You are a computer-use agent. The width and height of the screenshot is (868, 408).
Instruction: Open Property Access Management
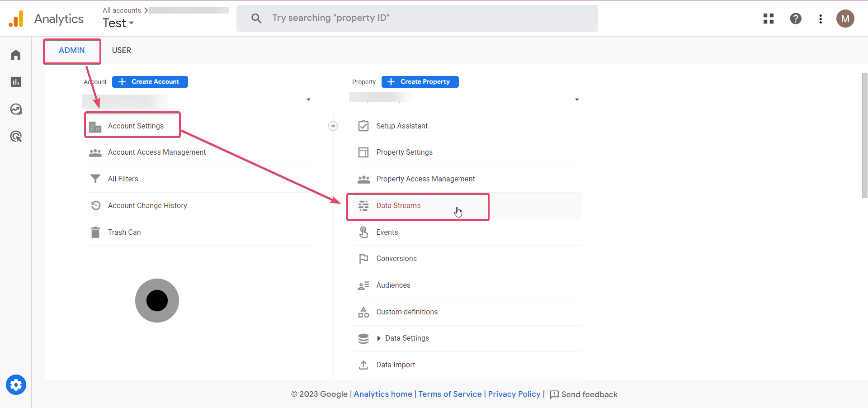(467, 179)
